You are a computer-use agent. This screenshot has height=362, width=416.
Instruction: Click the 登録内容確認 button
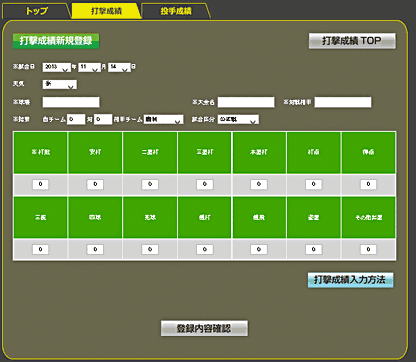(x=204, y=328)
